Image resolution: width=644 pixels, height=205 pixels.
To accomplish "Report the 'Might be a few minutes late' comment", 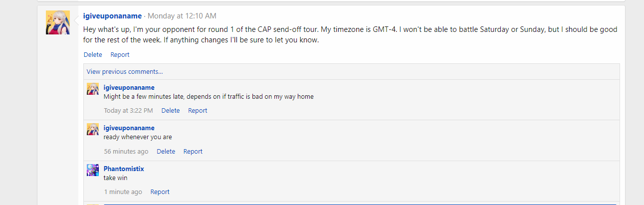I will pyautogui.click(x=198, y=111).
